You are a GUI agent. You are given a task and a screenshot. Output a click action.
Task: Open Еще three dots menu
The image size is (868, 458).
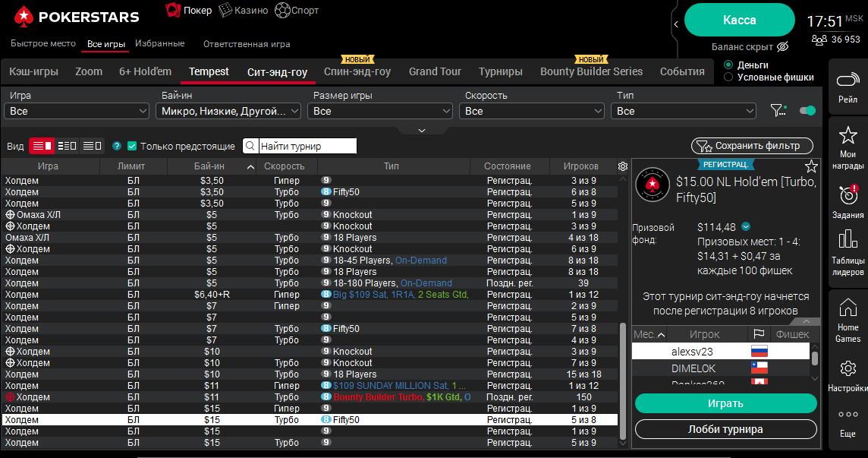click(848, 414)
